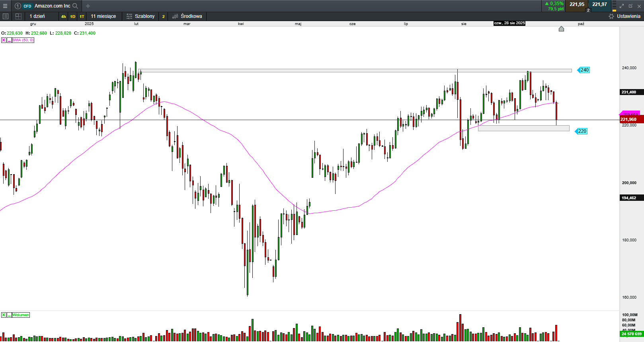
Task: Add a new chart tab with plus icon
Action: point(88,6)
